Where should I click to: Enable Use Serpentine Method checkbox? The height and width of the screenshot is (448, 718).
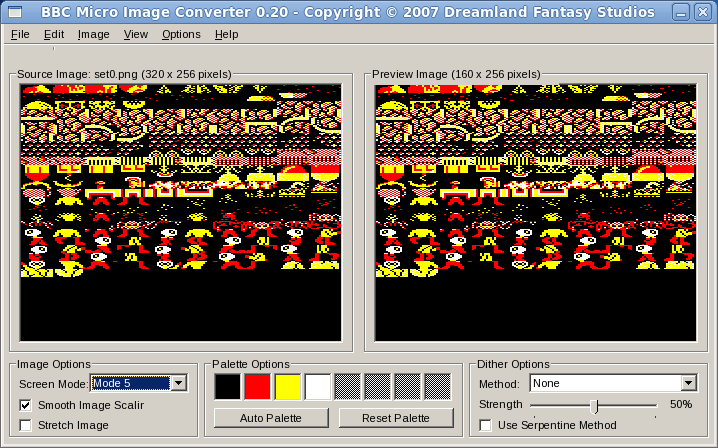coord(485,426)
